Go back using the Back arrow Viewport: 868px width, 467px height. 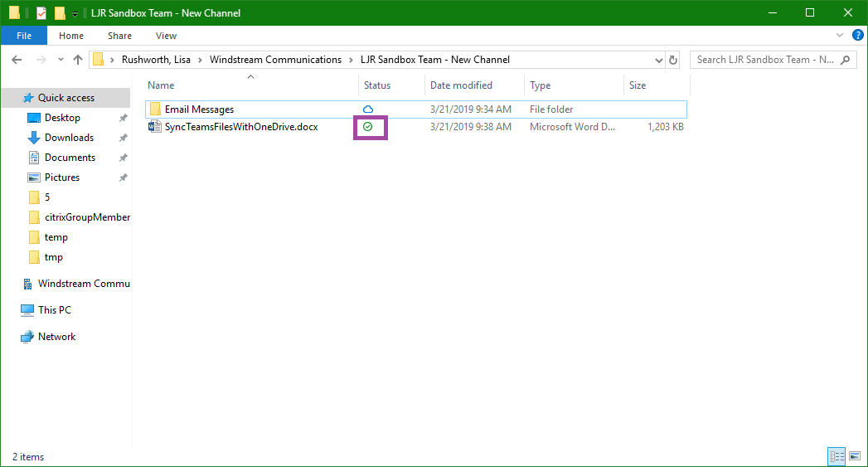(x=17, y=60)
